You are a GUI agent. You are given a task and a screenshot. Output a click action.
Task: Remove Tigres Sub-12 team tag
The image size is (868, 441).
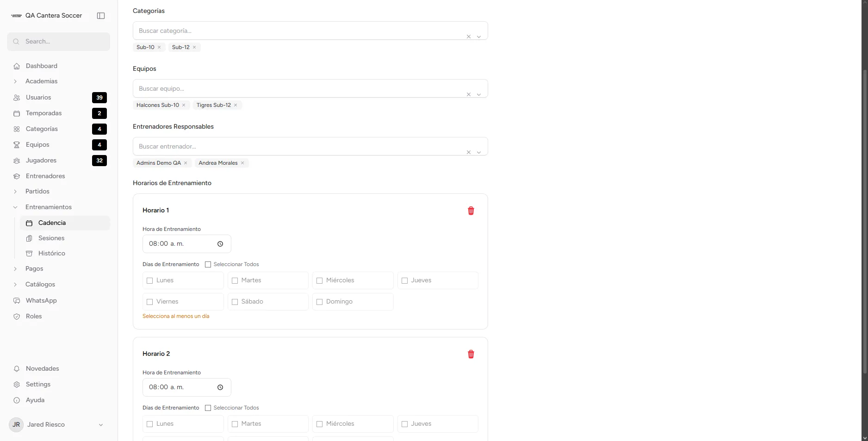click(236, 105)
